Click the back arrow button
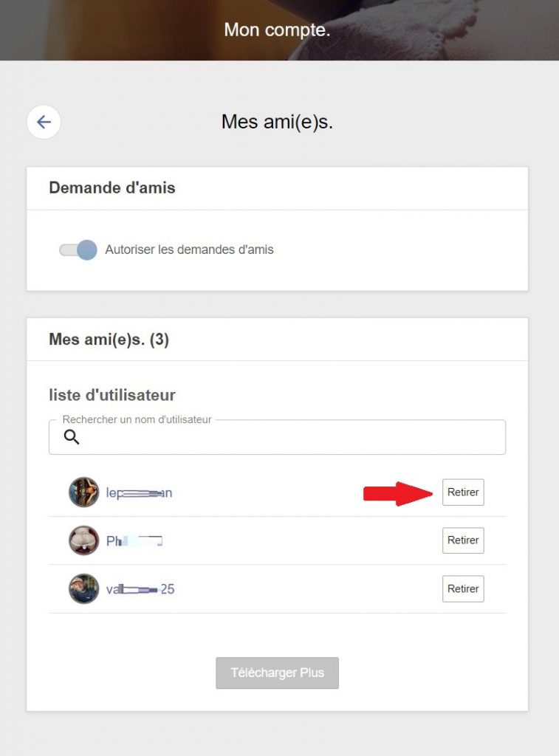The height and width of the screenshot is (756, 559). 44,122
